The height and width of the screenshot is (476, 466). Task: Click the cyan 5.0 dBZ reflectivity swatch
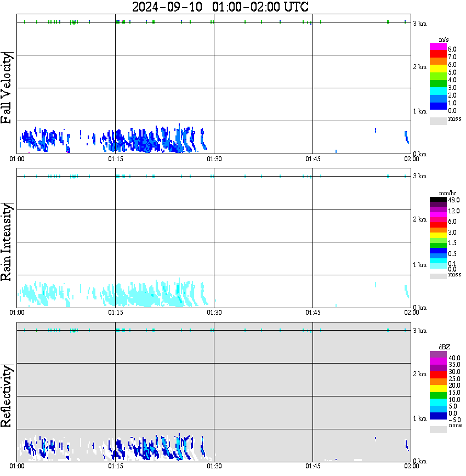click(x=438, y=403)
